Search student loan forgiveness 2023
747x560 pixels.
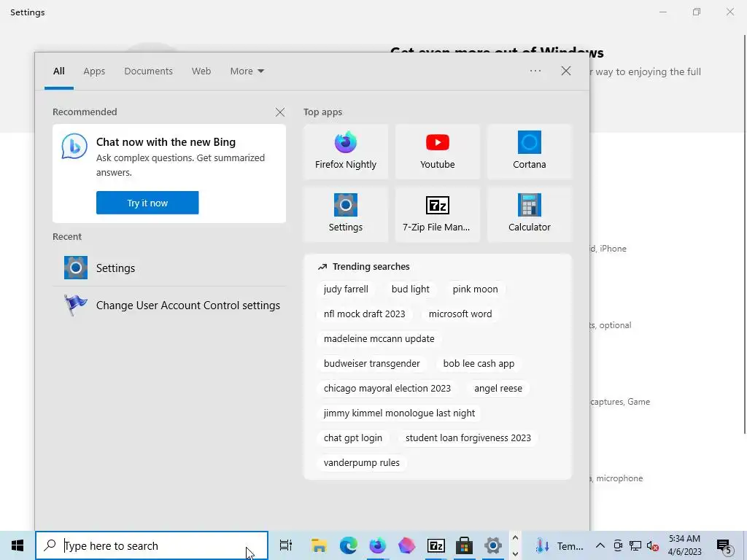click(468, 437)
